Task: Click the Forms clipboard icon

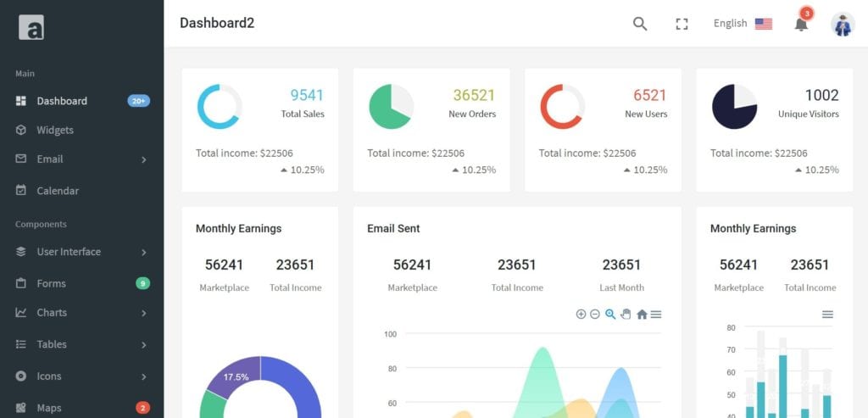Action: (21, 283)
